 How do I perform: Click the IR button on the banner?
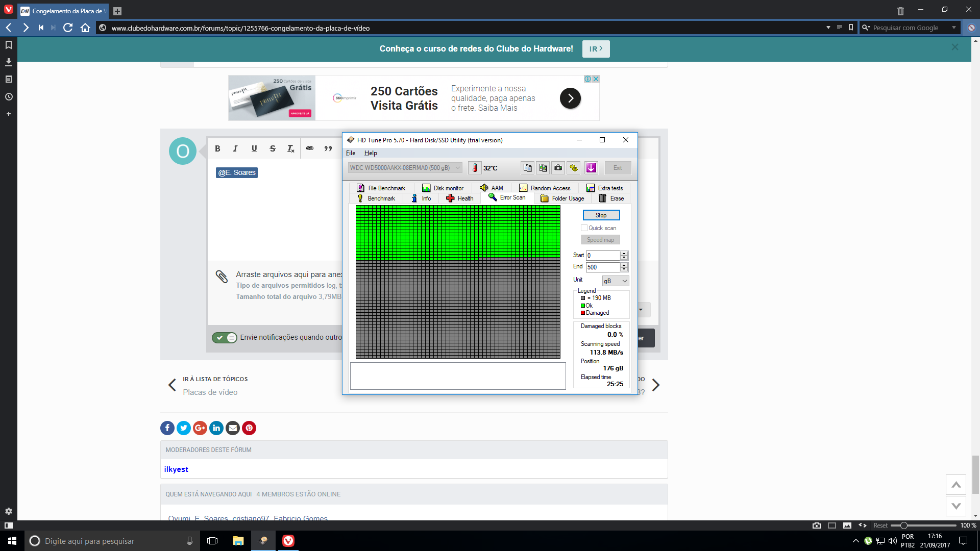(596, 49)
